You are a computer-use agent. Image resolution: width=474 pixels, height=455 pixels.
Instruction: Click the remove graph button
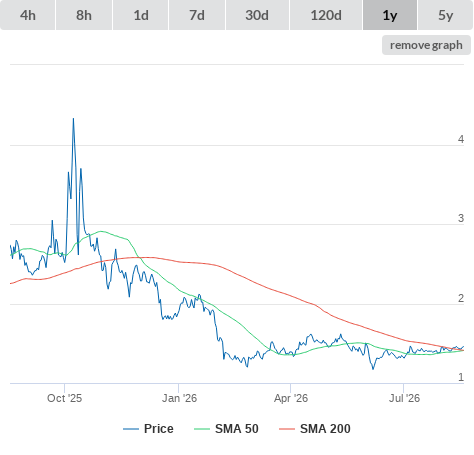tap(426, 45)
